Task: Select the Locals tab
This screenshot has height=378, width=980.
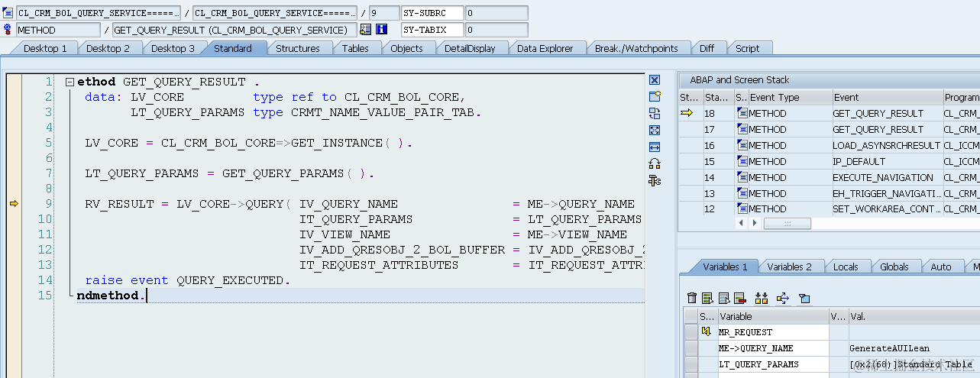Action: 846,267
